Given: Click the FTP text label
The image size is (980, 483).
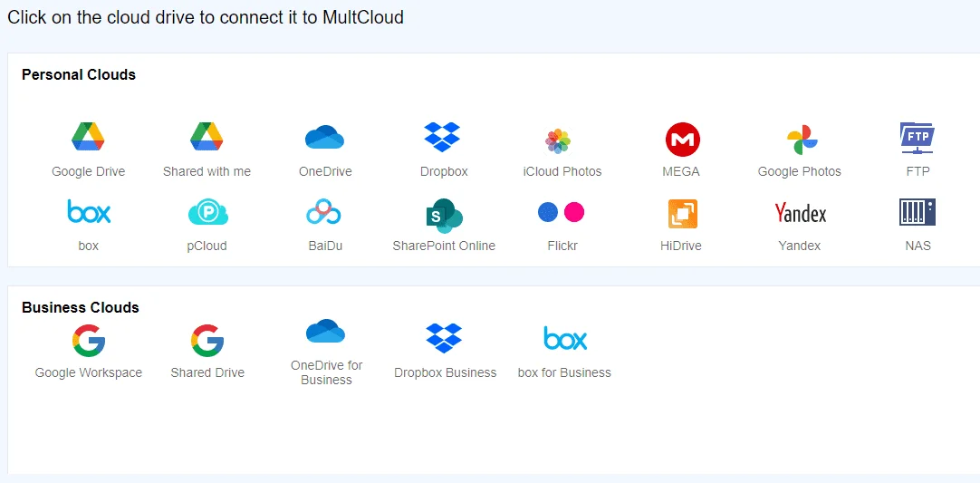Looking at the screenshot, I should pyautogui.click(x=918, y=171).
